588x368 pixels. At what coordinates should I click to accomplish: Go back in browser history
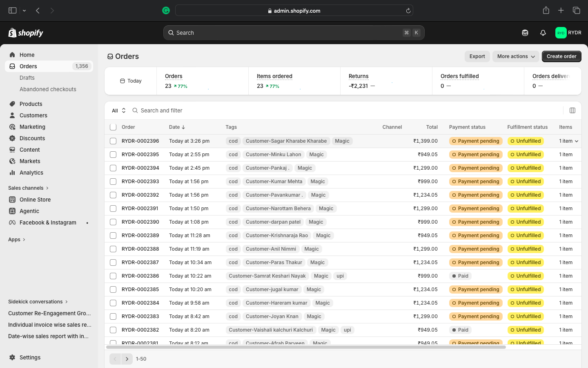(38, 11)
